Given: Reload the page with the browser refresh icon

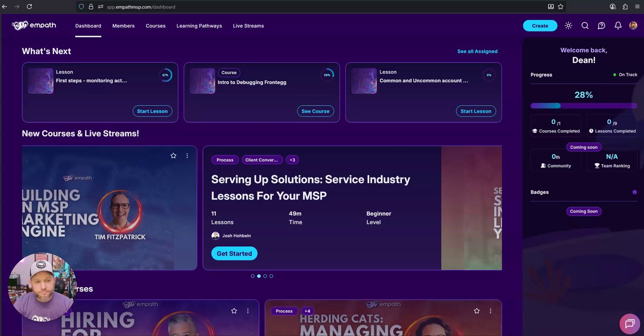Looking at the screenshot, I should [29, 7].
